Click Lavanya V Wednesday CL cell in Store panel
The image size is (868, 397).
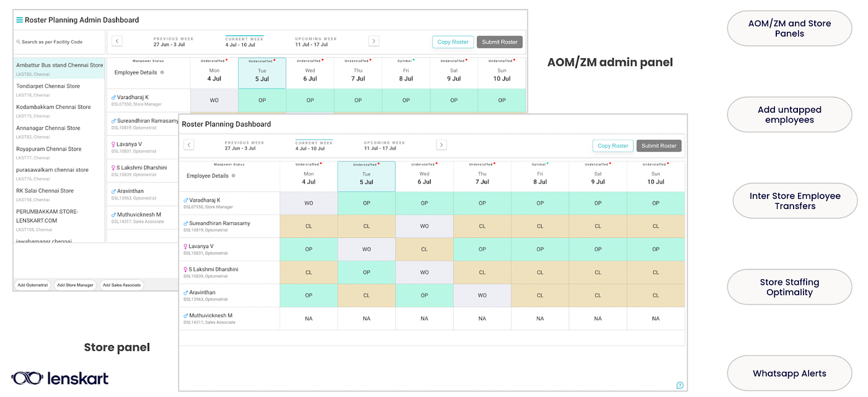424,249
